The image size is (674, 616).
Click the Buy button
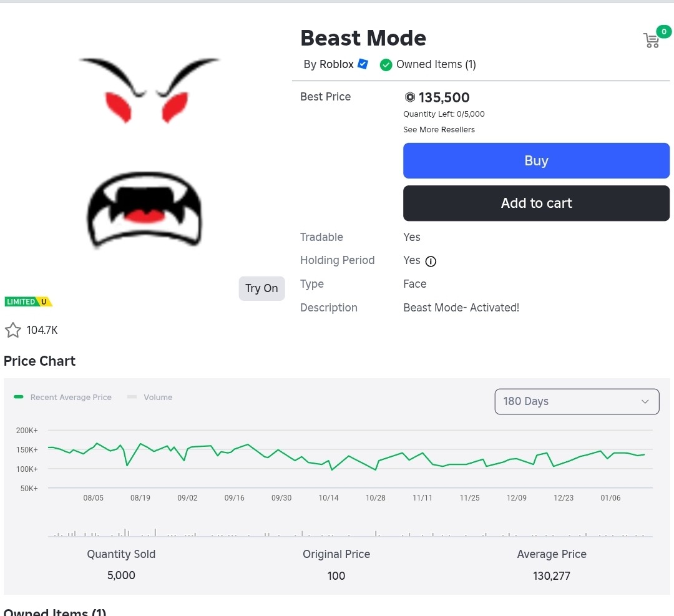(x=535, y=160)
